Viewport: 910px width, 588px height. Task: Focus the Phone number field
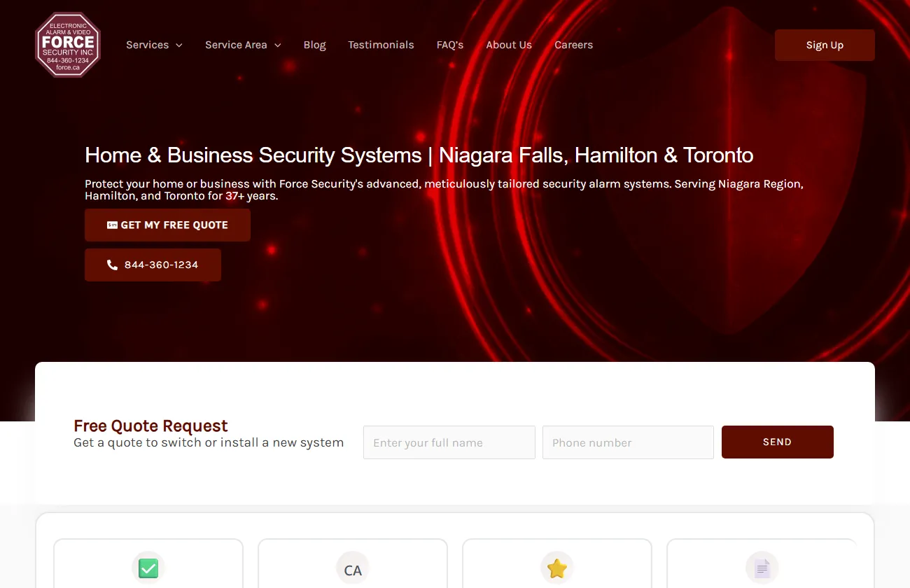pos(628,442)
